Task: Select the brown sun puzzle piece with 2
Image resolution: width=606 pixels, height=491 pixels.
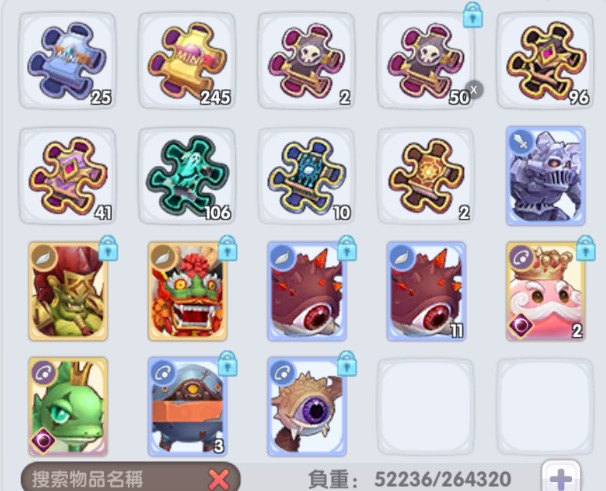Action: click(426, 176)
